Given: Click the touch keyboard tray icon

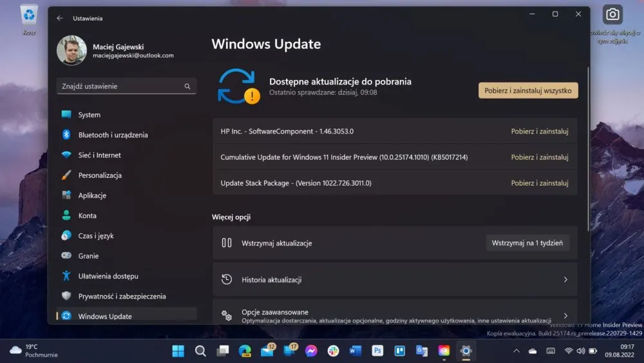Looking at the screenshot, I should pyautogui.click(x=551, y=351).
